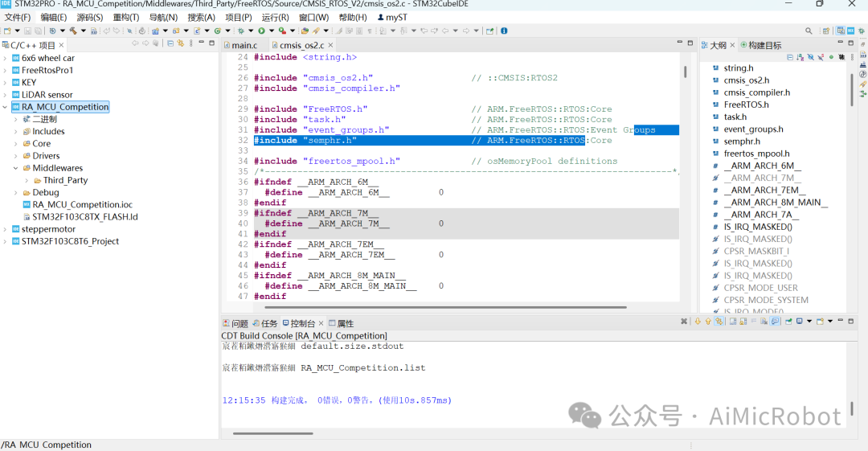Minimize the project explorer panel
868x451 pixels.
click(x=202, y=42)
